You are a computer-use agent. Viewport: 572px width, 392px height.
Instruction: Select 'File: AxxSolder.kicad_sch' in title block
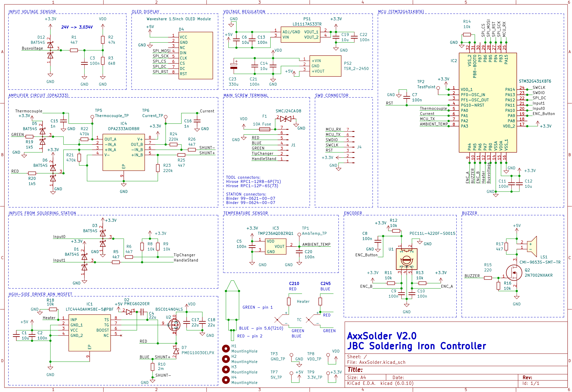[377, 362]
